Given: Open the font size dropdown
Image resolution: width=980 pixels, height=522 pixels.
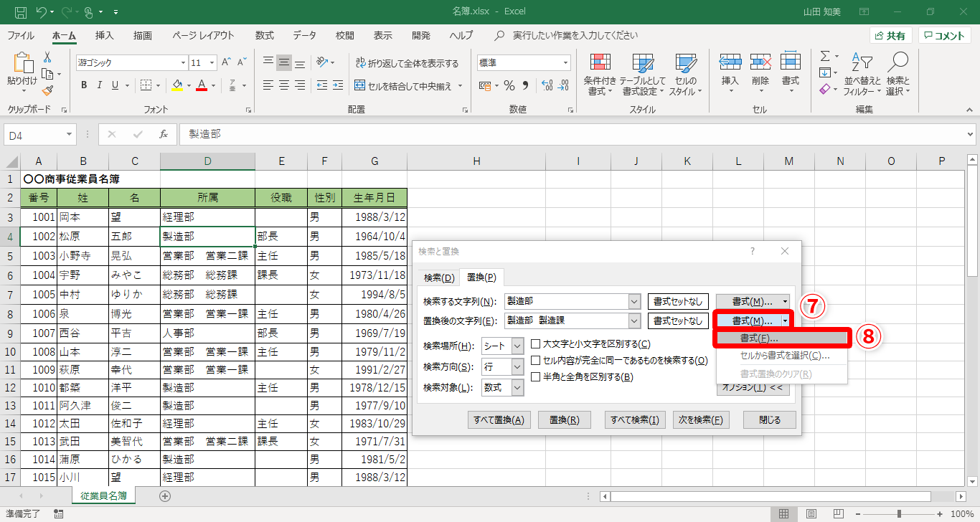Looking at the screenshot, I should (x=212, y=62).
